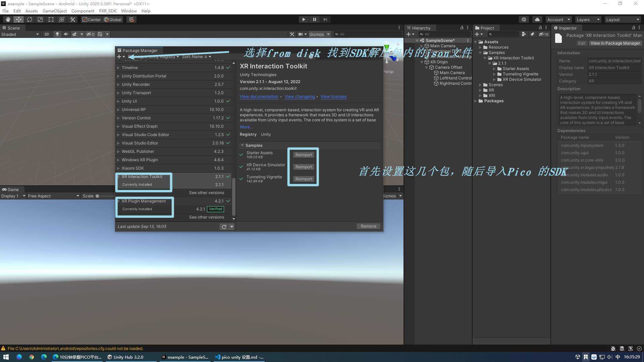
Task: Toggle Global rotation mode
Action: 113,19
